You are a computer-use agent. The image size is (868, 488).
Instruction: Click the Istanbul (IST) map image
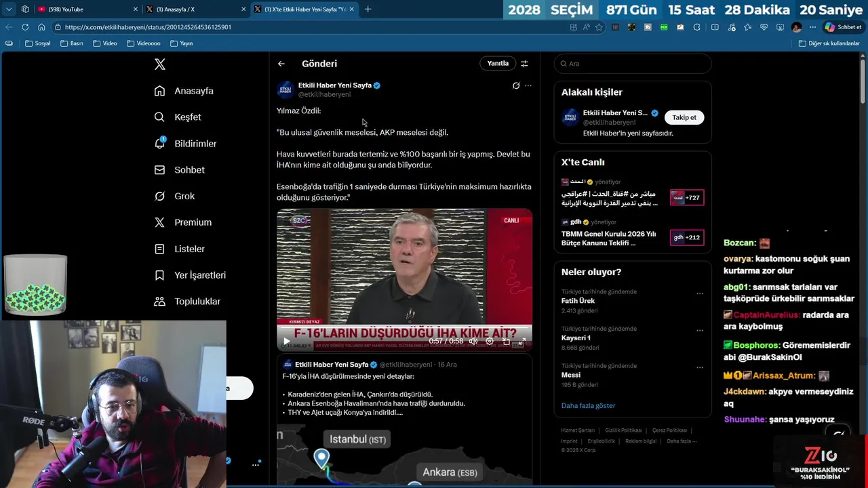404,454
